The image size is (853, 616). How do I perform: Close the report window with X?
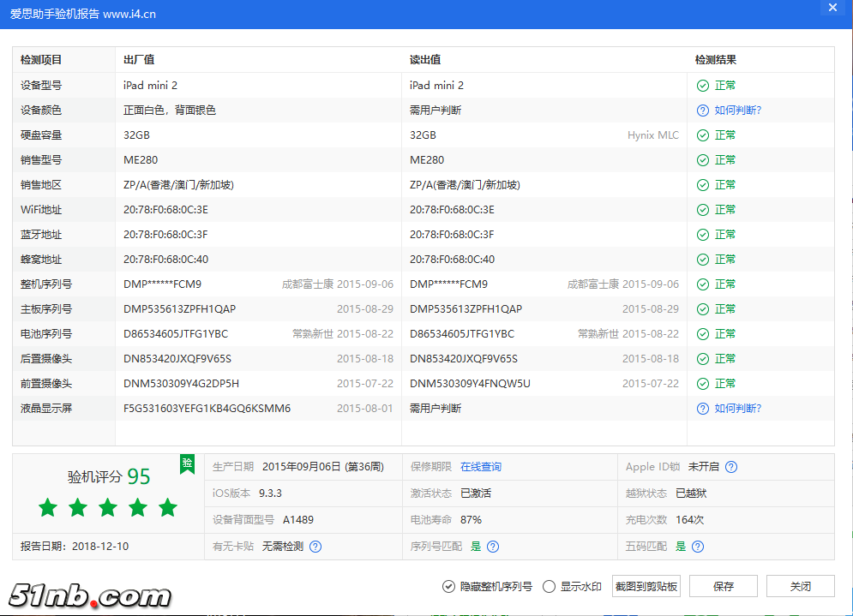tap(832, 8)
